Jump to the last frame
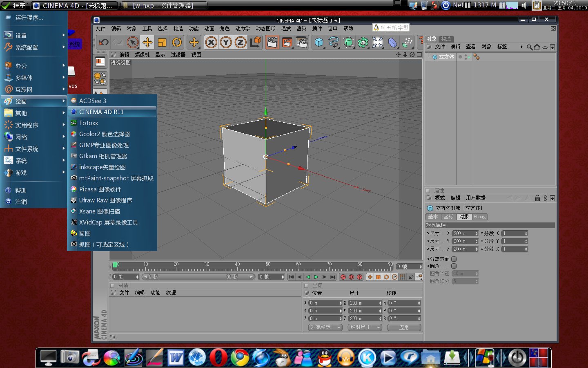Viewport: 588px width, 368px height. point(332,277)
